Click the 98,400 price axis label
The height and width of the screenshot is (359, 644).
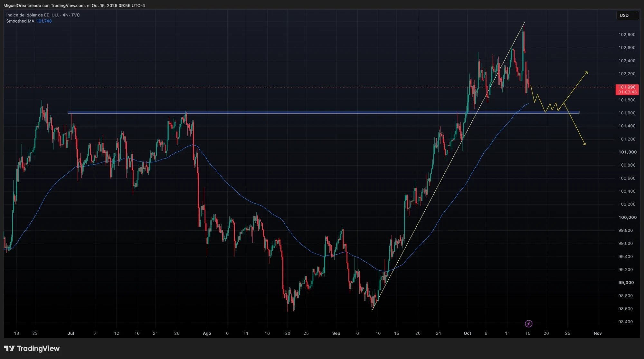(x=625, y=322)
